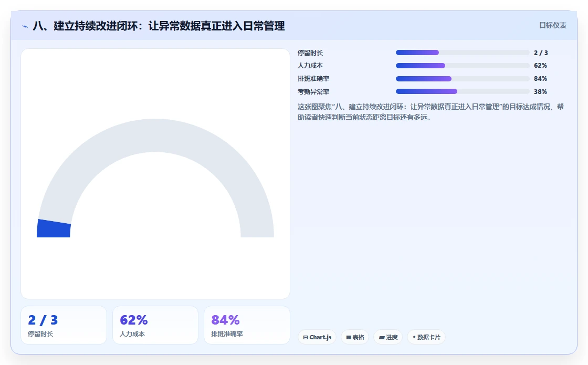The width and height of the screenshot is (588, 365).
Task: Open the 2 / 3 停留时长 data card
Action: pyautogui.click(x=64, y=325)
